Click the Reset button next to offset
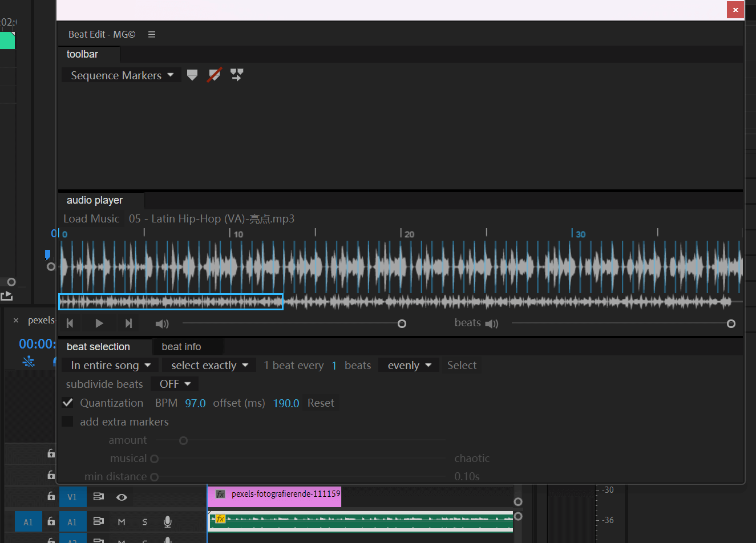The width and height of the screenshot is (756, 543). click(321, 403)
